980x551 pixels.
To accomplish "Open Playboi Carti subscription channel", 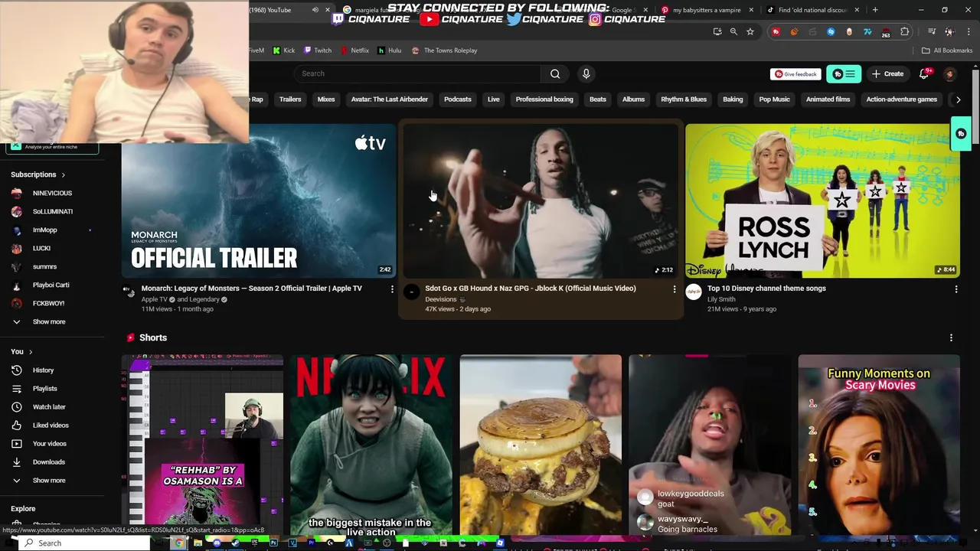I will pos(52,285).
